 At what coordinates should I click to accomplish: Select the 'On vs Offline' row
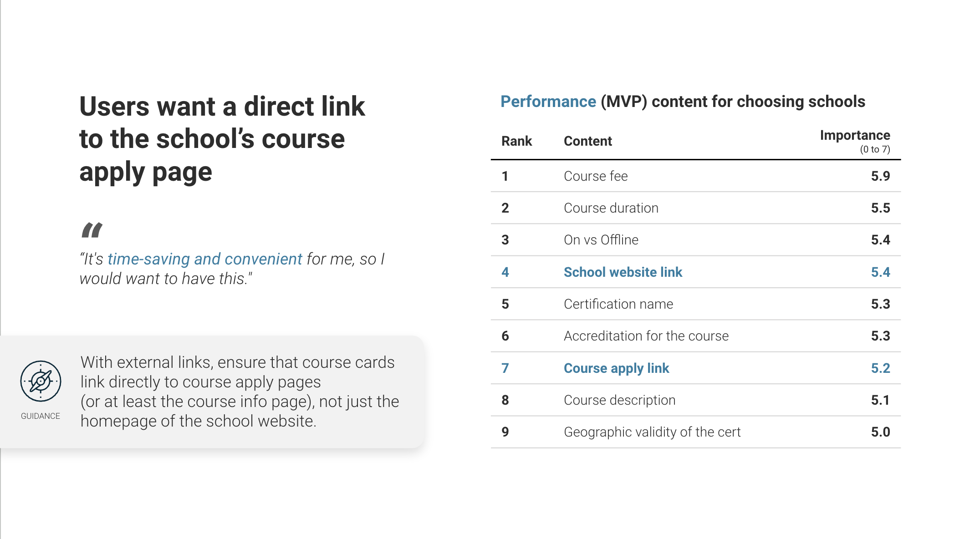point(695,240)
